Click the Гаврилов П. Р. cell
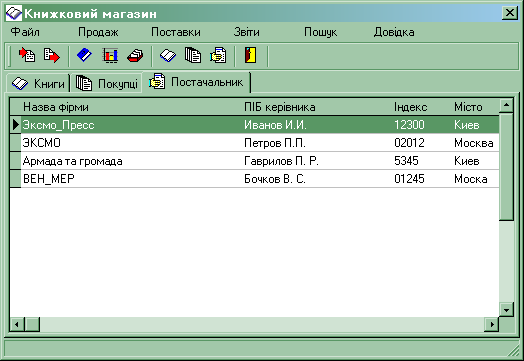Viewport: 524px width, 361px height. click(x=317, y=161)
